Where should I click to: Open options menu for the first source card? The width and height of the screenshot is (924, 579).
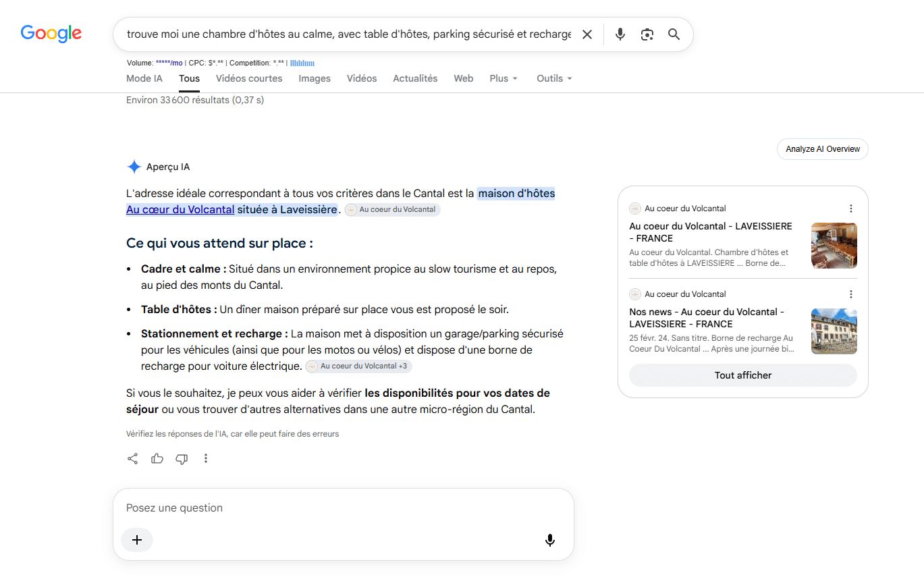[851, 209]
